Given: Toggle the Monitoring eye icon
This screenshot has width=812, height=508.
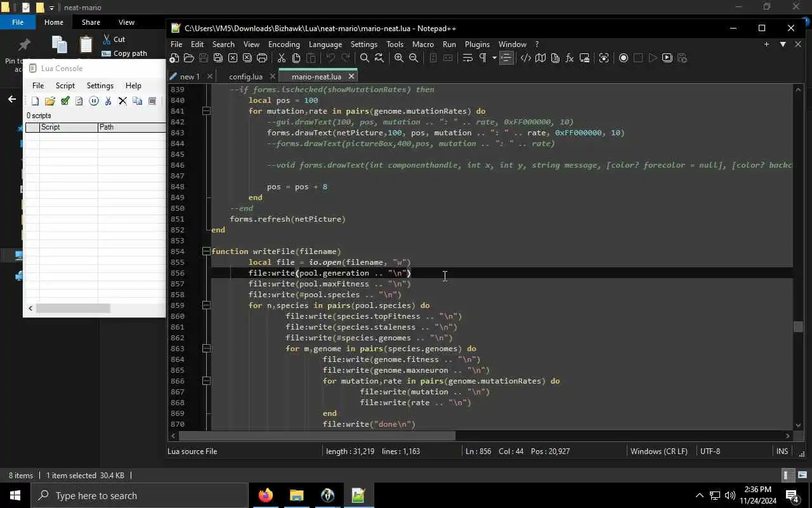Looking at the screenshot, I should (604, 58).
